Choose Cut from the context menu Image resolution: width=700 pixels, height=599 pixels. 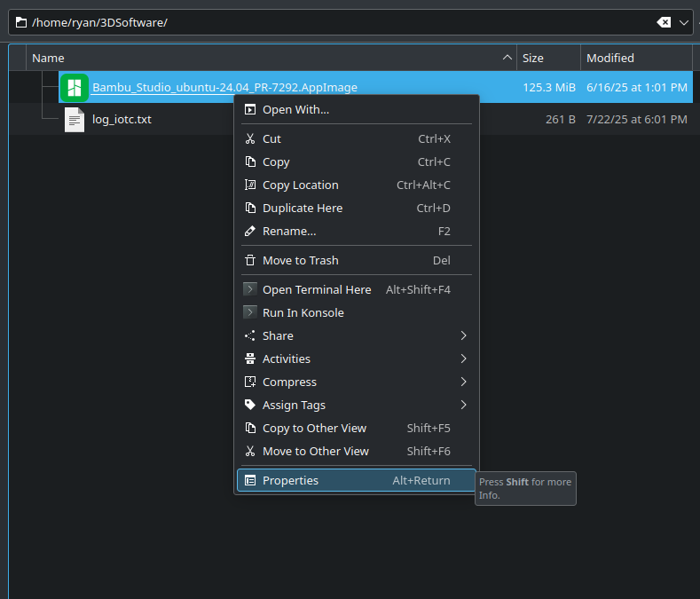pyautogui.click(x=357, y=139)
